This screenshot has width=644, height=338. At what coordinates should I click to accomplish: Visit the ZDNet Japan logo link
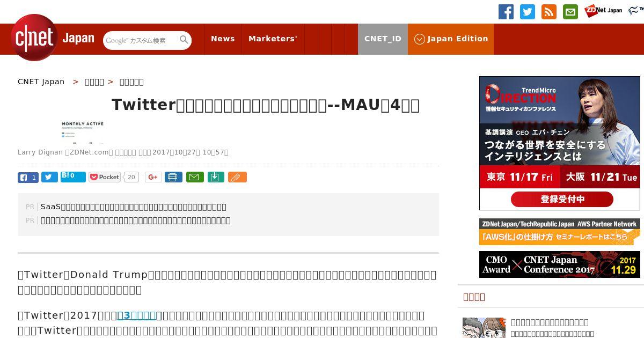(603, 10)
